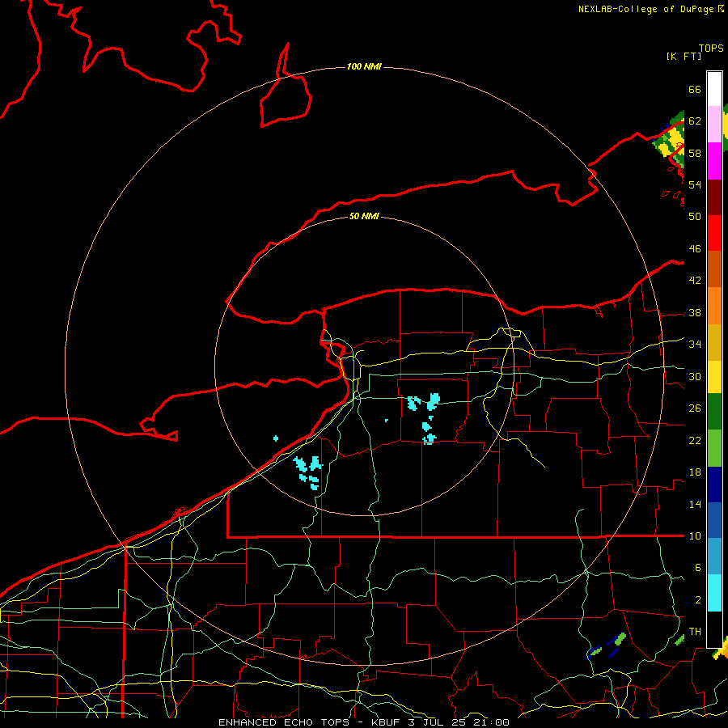Click legend value '22'
728x728 pixels.
tap(695, 441)
